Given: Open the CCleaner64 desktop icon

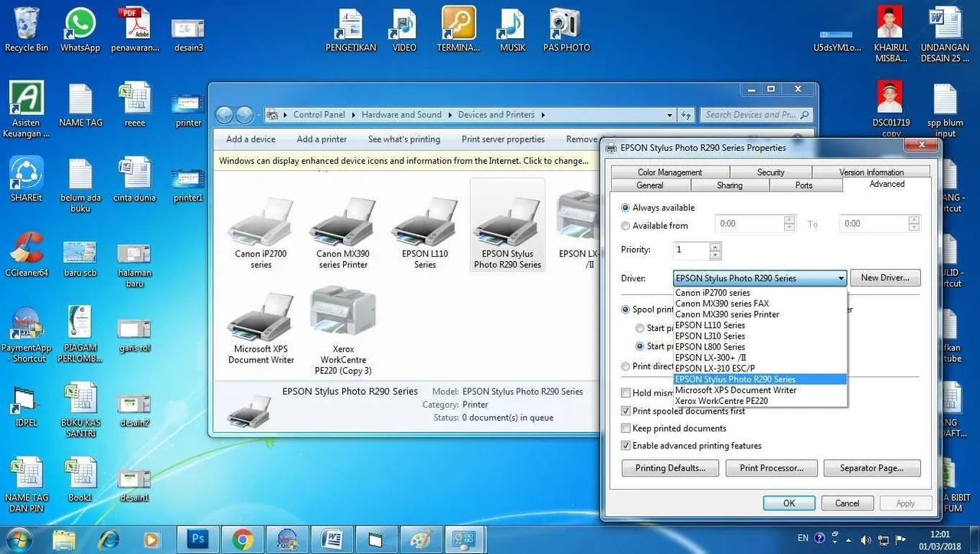Looking at the screenshot, I should point(27,254).
